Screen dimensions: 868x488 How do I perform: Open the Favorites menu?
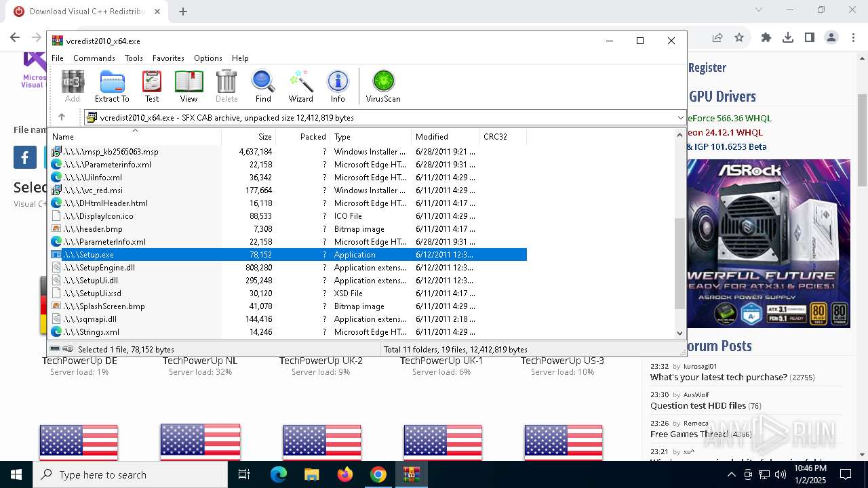[x=168, y=58]
